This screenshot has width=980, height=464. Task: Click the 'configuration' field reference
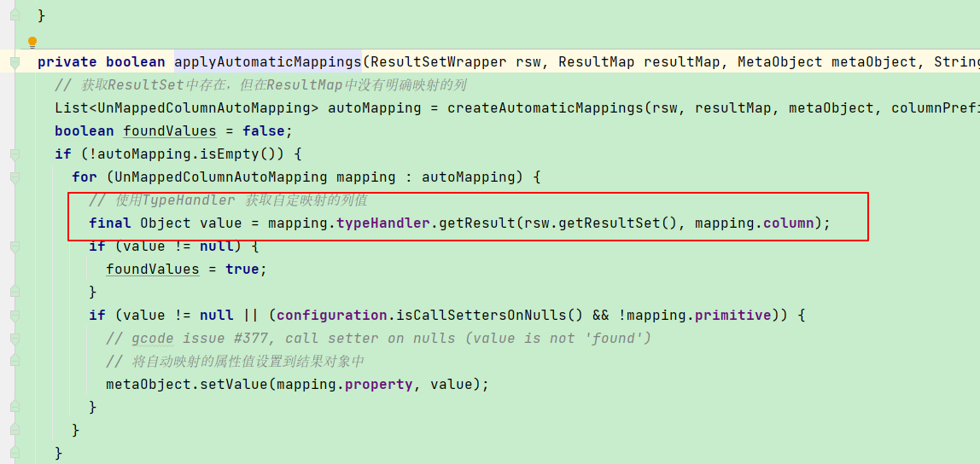coord(332,316)
